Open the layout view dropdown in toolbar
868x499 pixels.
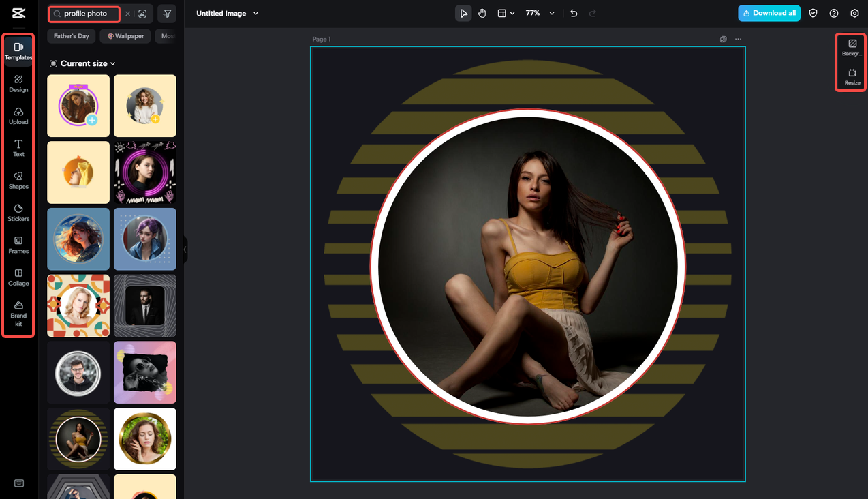[x=506, y=13]
